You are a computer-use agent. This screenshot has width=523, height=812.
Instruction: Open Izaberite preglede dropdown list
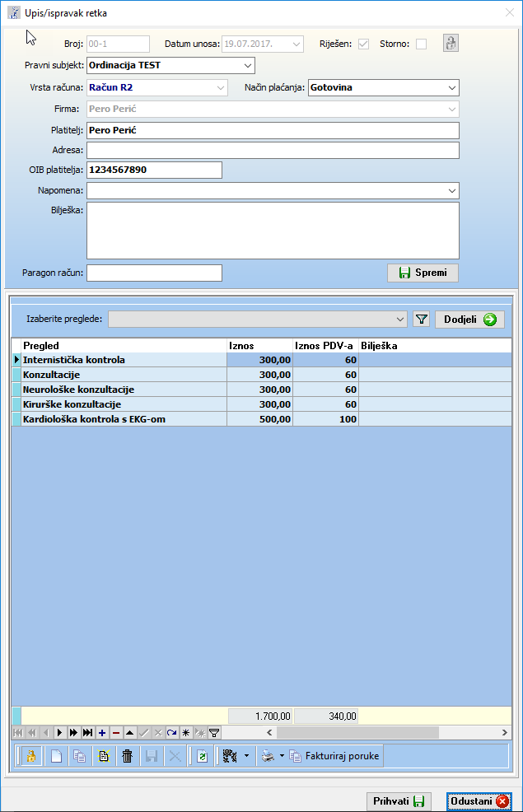pyautogui.click(x=399, y=320)
